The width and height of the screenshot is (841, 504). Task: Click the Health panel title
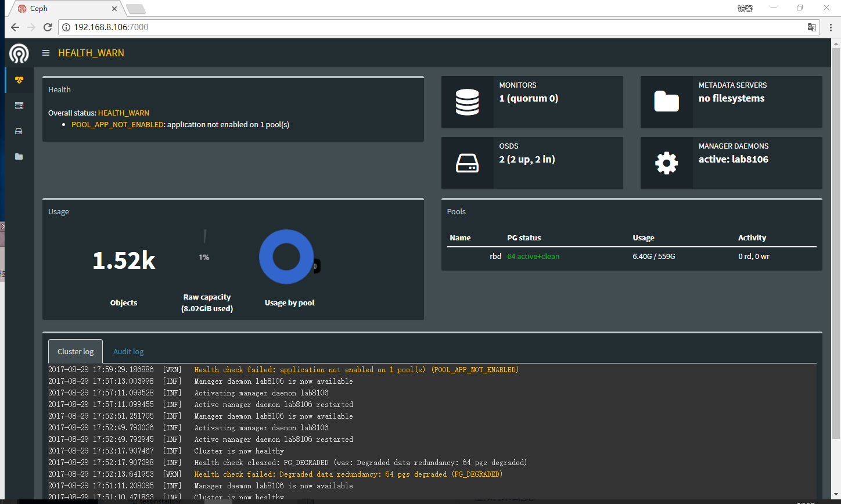59,89
